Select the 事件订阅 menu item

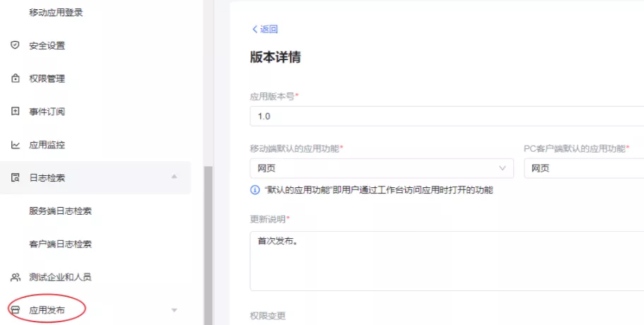(47, 112)
